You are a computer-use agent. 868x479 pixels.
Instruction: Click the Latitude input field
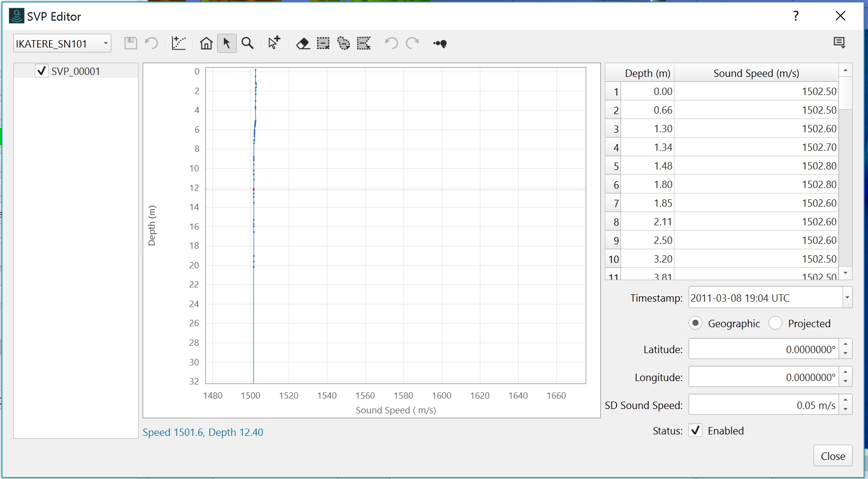[764, 349]
